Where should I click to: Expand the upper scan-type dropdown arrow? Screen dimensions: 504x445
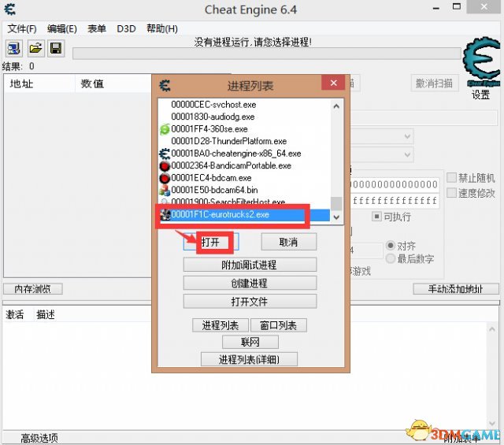pos(407,136)
